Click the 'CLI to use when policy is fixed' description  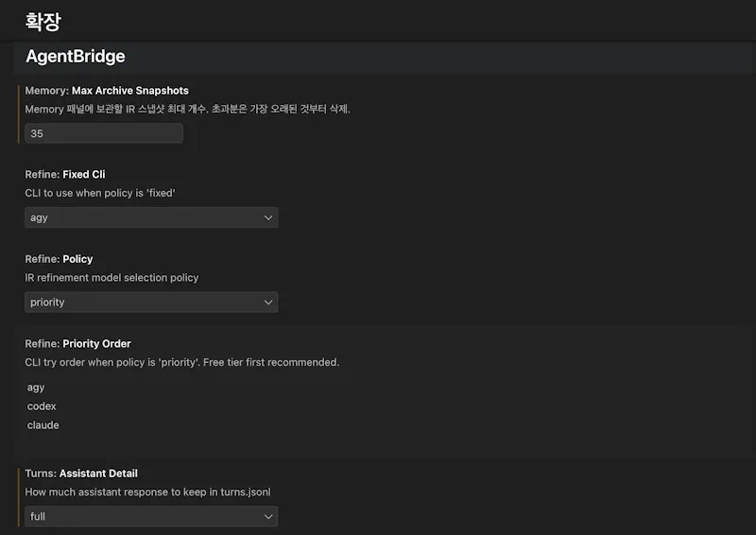pyautogui.click(x=100, y=193)
